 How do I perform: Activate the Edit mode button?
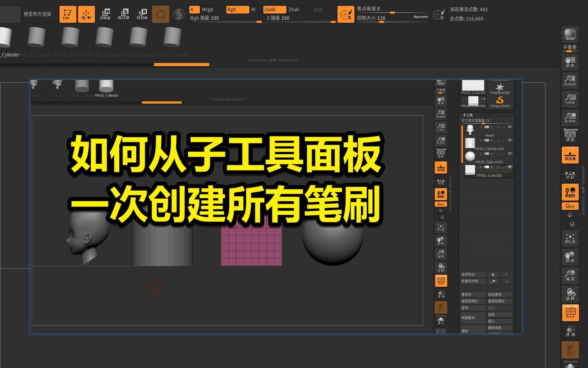click(68, 14)
